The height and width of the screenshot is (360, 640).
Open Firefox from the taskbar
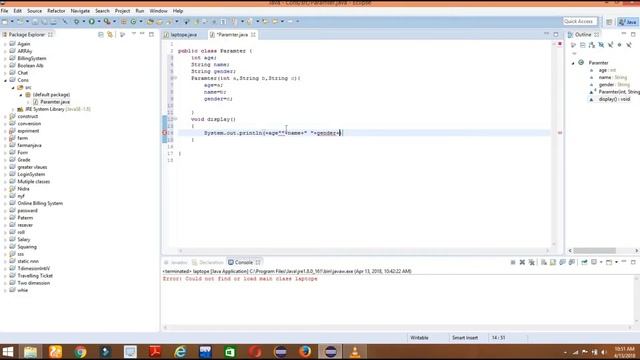305,352
